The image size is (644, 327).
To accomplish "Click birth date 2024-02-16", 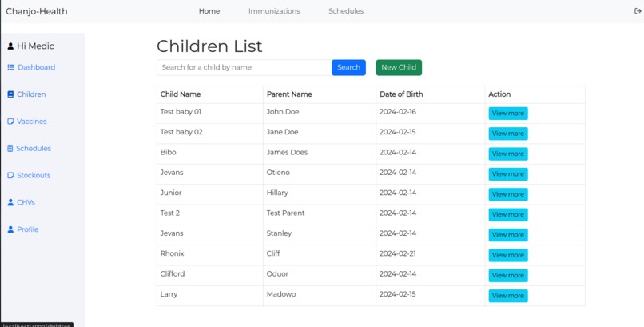I will [x=398, y=112].
